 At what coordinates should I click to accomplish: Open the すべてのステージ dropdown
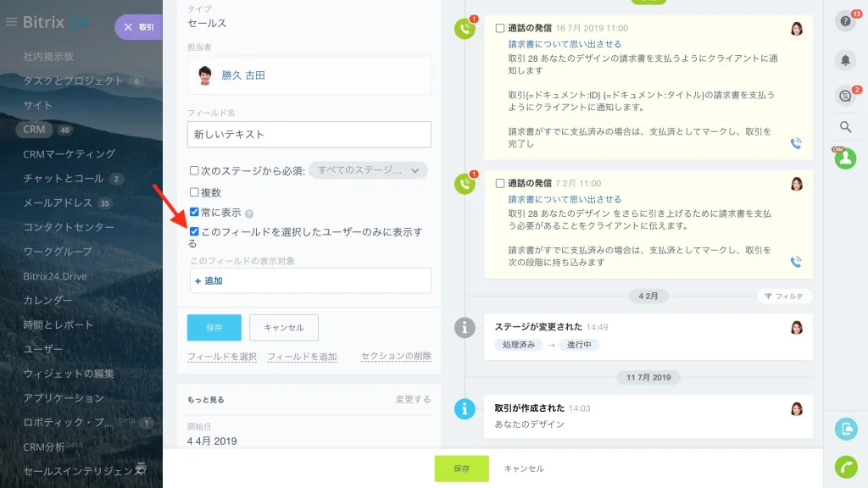point(368,170)
